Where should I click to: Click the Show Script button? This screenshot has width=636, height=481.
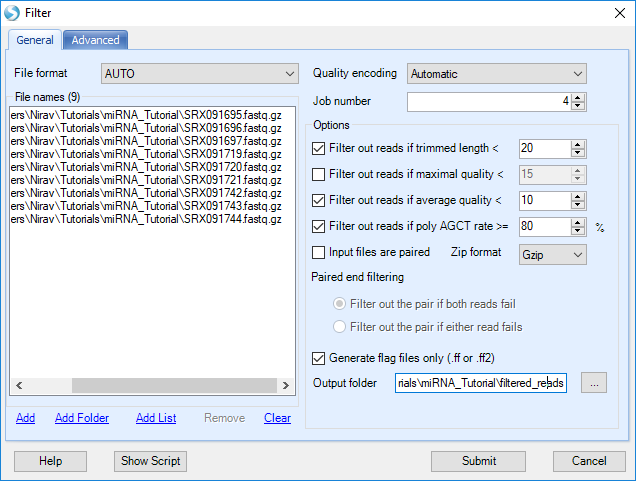(x=150, y=461)
